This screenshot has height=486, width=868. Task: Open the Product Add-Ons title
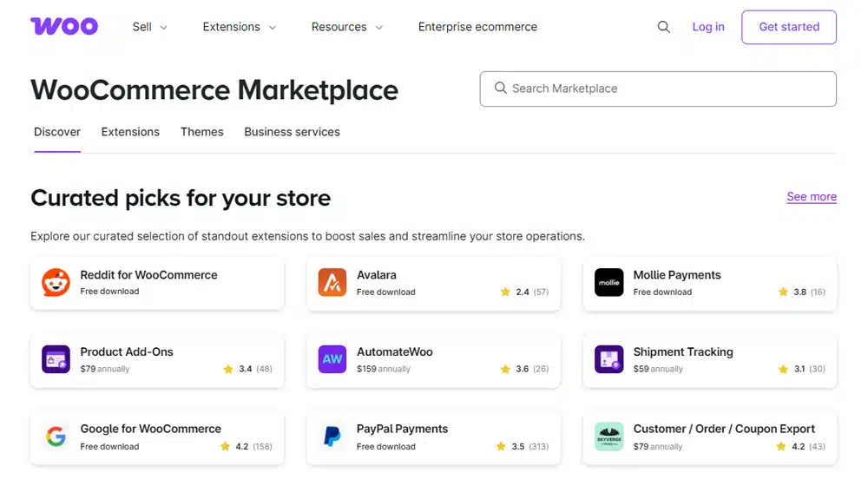click(127, 351)
